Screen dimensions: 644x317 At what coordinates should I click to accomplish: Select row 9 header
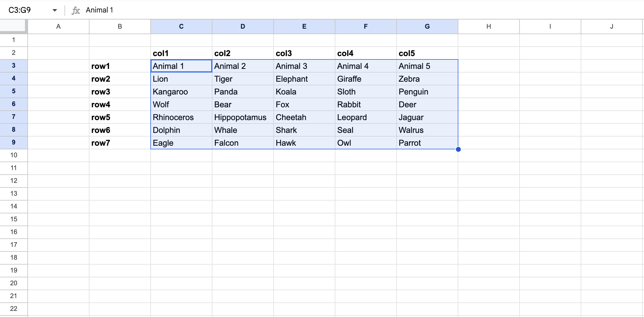(14, 143)
